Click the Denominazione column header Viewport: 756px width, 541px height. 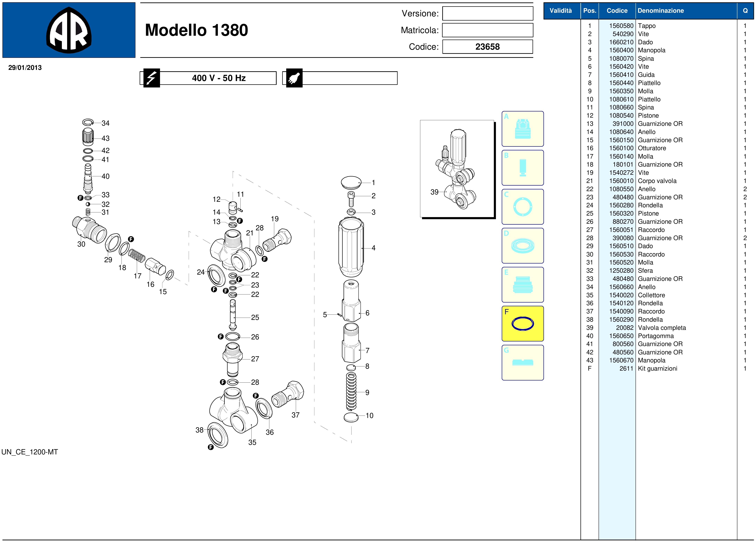pyautogui.click(x=660, y=11)
